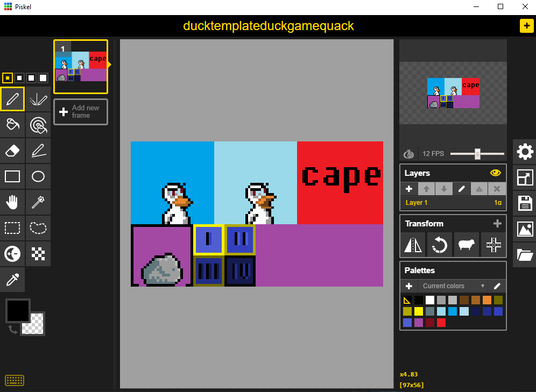
Task: Select the Vertical Mirror pen tool
Action: pos(38,99)
